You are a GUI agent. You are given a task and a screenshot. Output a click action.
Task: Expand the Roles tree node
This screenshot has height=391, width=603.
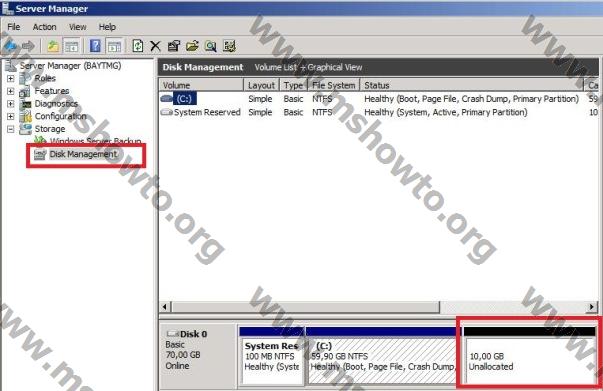(x=10, y=78)
